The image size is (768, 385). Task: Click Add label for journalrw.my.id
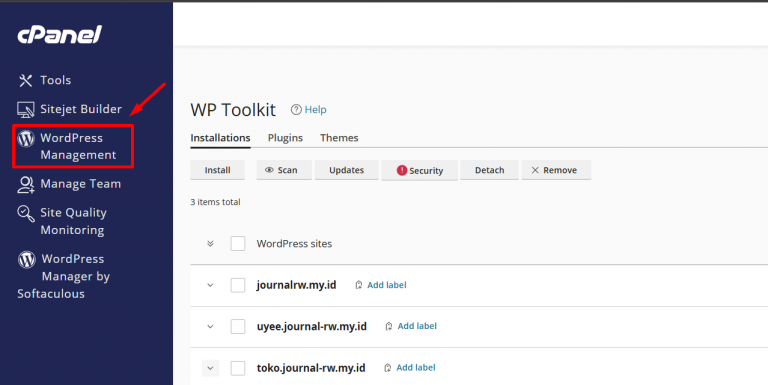(x=386, y=285)
